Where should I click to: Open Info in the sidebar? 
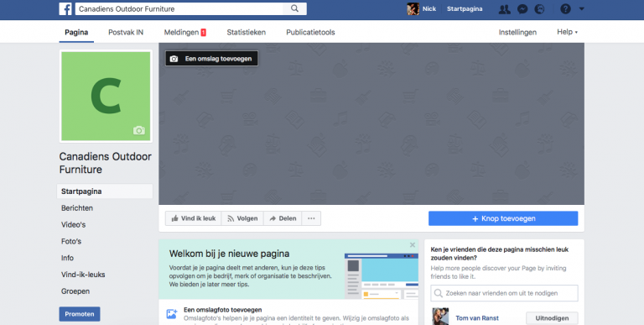coord(67,258)
